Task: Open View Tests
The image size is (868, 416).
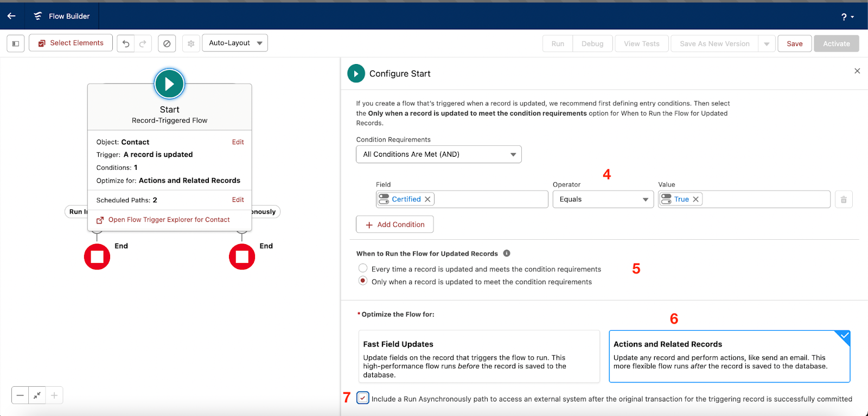Action: pos(642,43)
